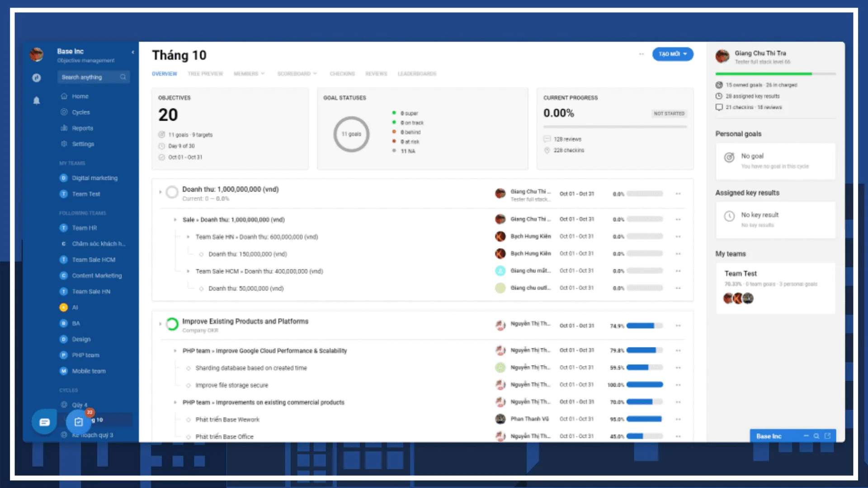Open the TẠO MỚI dropdown button
868x488 pixels.
click(672, 54)
